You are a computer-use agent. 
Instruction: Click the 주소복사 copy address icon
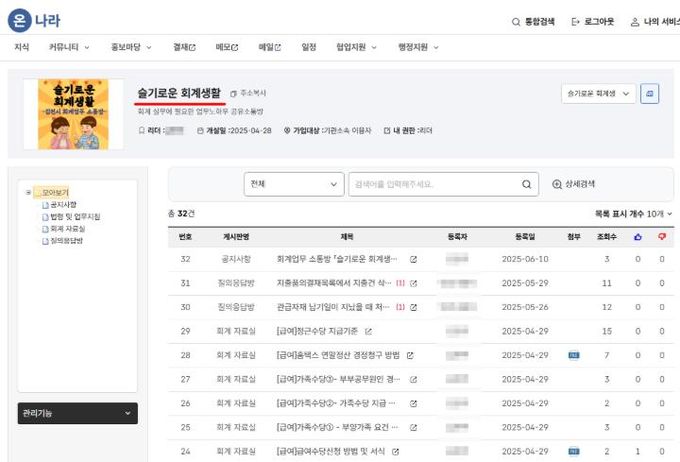[234, 93]
